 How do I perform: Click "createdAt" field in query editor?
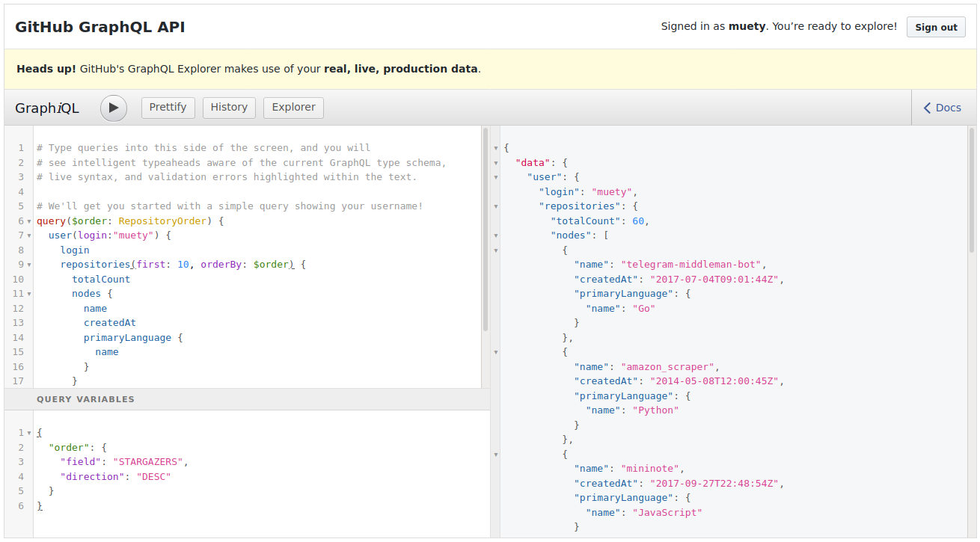(x=110, y=323)
